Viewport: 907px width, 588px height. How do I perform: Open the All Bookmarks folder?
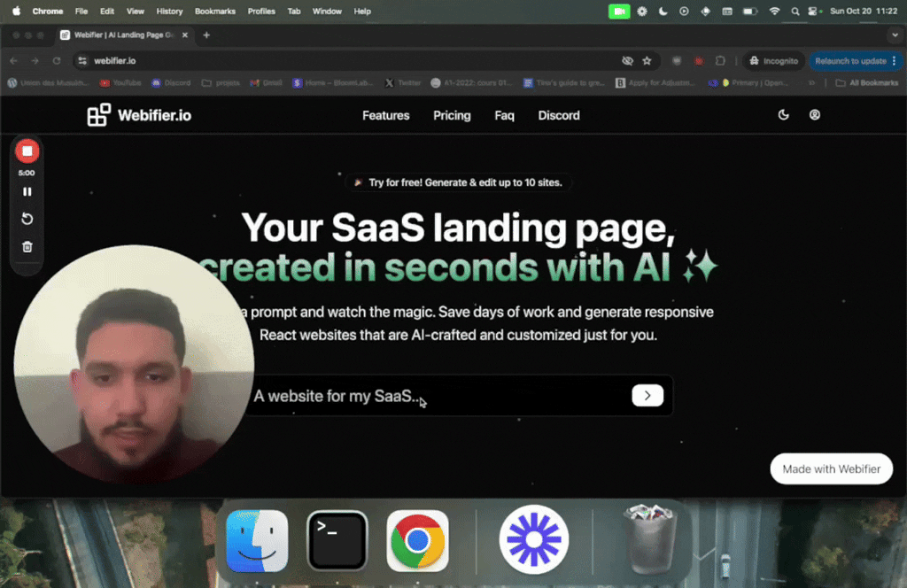[x=867, y=83]
